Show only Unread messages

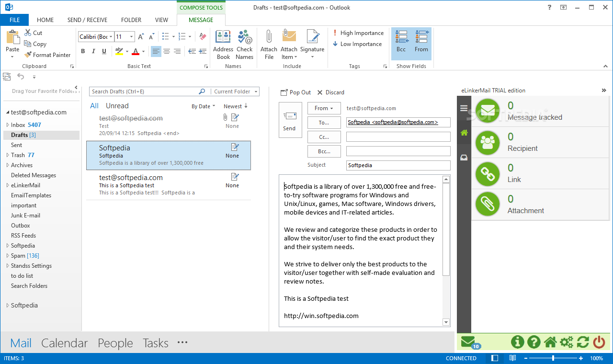coord(117,106)
